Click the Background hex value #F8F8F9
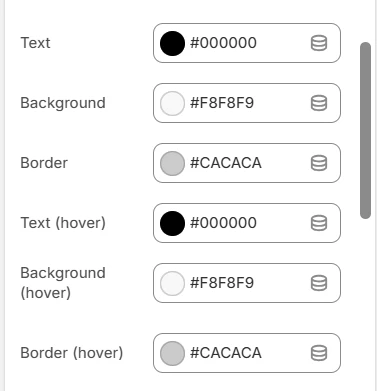This screenshot has width=377, height=391. [x=222, y=103]
